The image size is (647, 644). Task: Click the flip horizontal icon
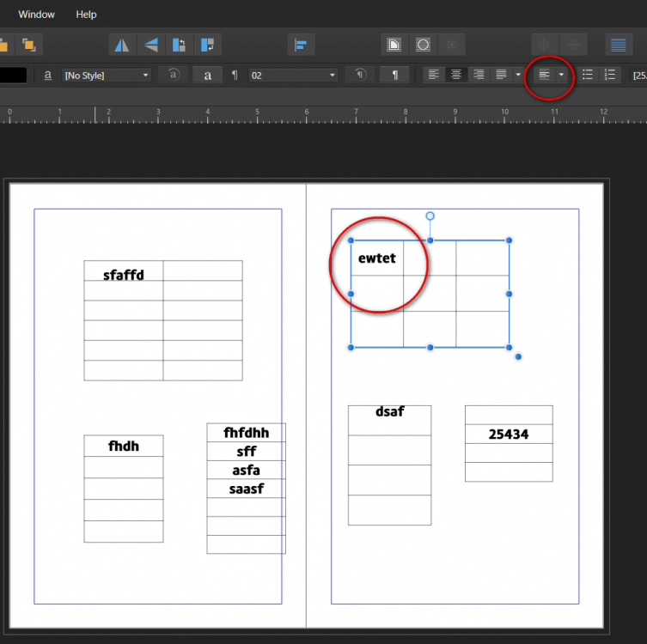(121, 45)
